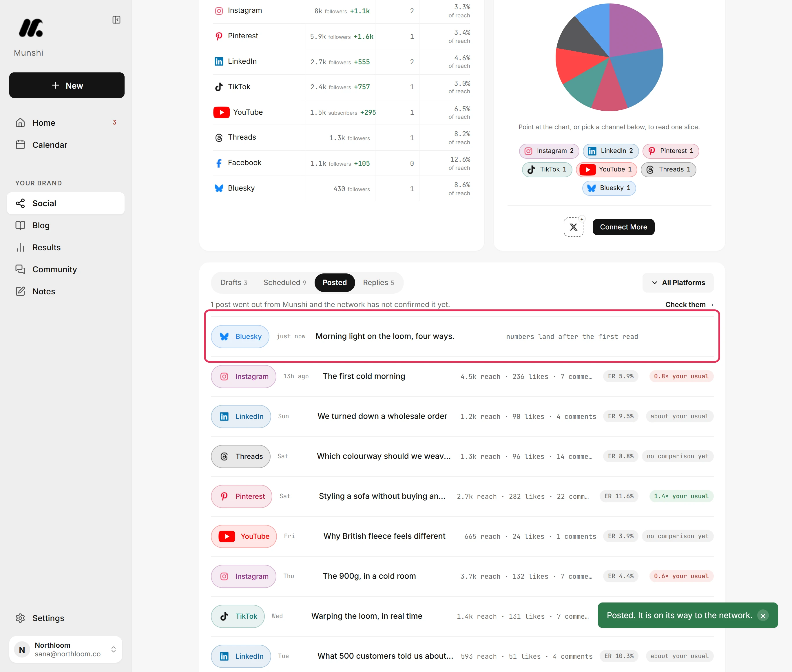Click the TikTok badge on Warping the loom

pos(238,616)
